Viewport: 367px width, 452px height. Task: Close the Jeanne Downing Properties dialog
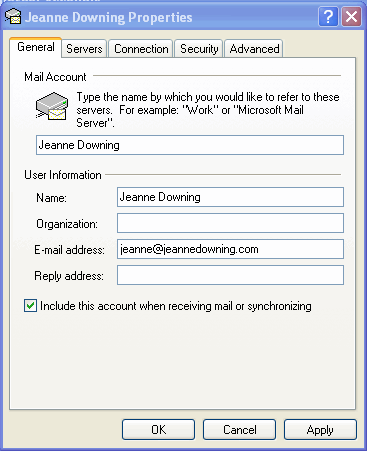pos(351,16)
